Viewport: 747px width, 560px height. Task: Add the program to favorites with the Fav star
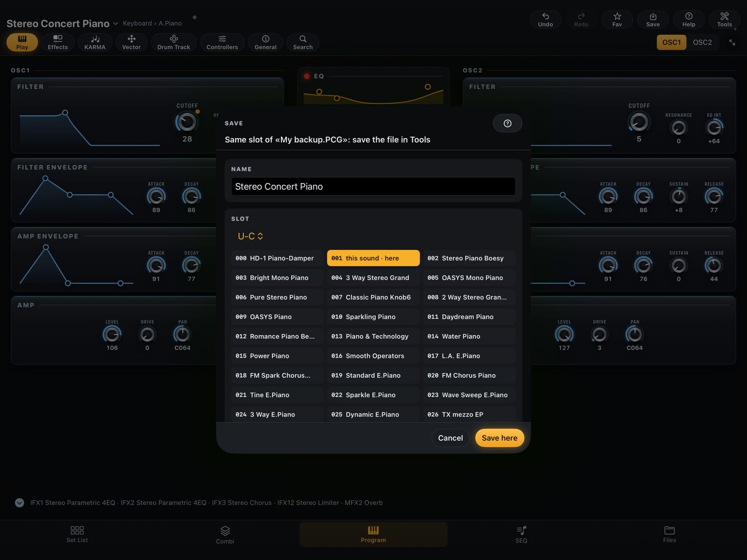[617, 19]
